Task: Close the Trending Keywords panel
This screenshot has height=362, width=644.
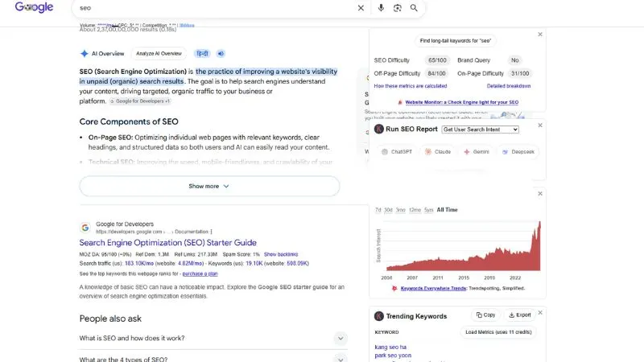Action: [x=540, y=313]
